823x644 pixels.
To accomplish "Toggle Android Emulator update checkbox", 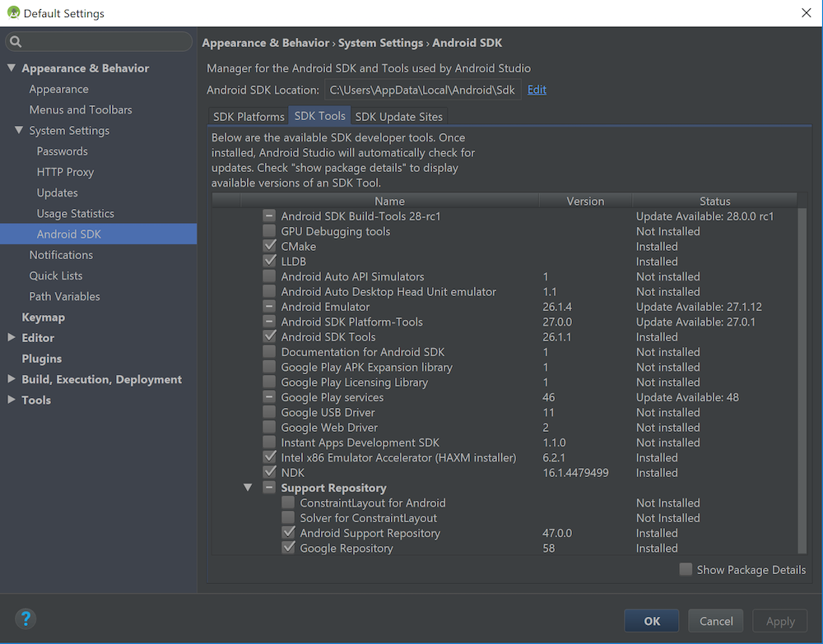I will tap(269, 307).
